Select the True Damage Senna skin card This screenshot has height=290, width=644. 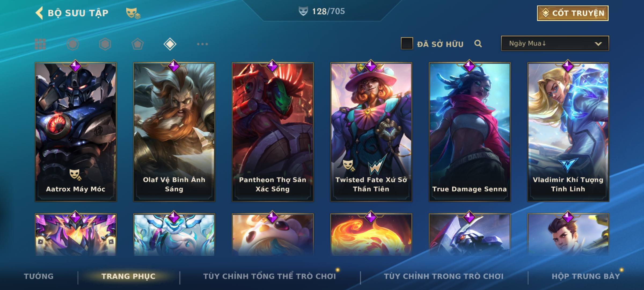click(x=470, y=132)
